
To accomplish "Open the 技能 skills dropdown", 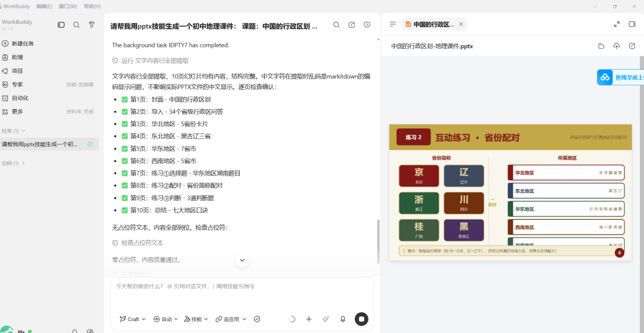I will pyautogui.click(x=196, y=319).
